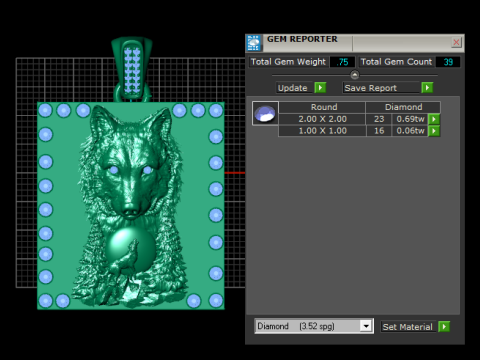The image size is (480, 360).
Task: Click the gem count cell 23
Action: coord(379,119)
